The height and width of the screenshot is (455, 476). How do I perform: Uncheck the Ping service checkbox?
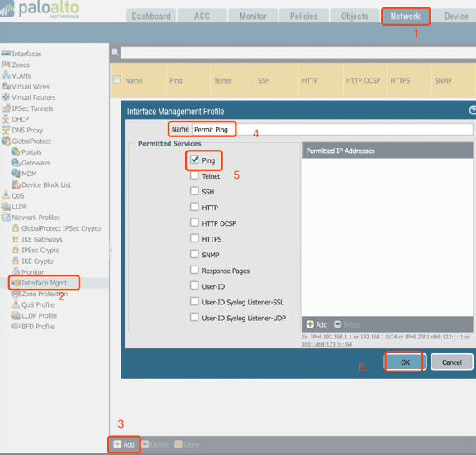194,160
